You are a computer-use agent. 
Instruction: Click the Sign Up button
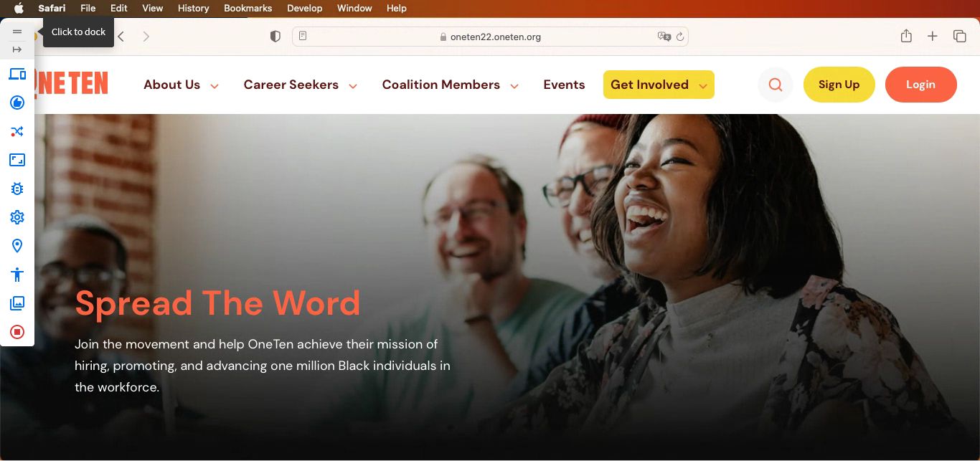point(839,85)
